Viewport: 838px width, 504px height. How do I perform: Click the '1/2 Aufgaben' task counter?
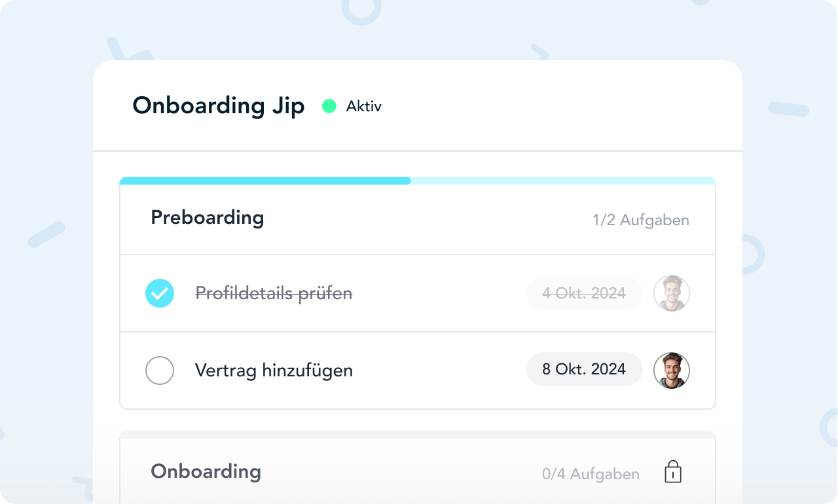641,220
